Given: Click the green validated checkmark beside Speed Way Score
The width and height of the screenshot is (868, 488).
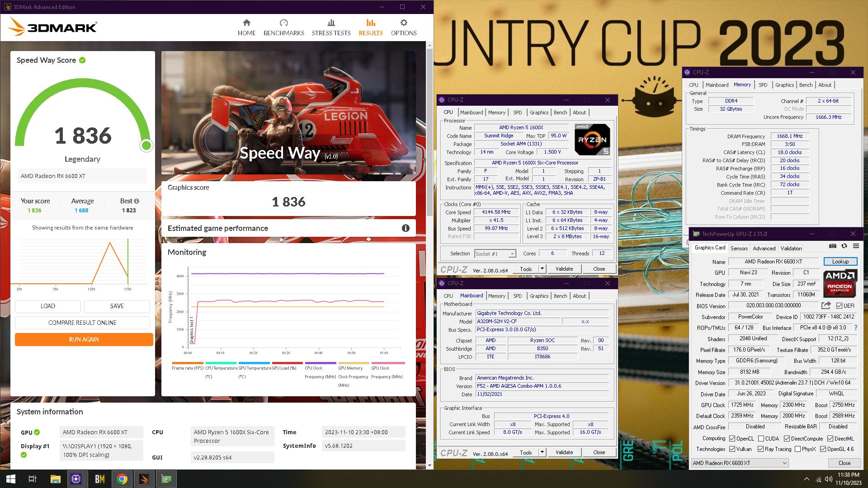Looking at the screenshot, I should (x=82, y=60).
